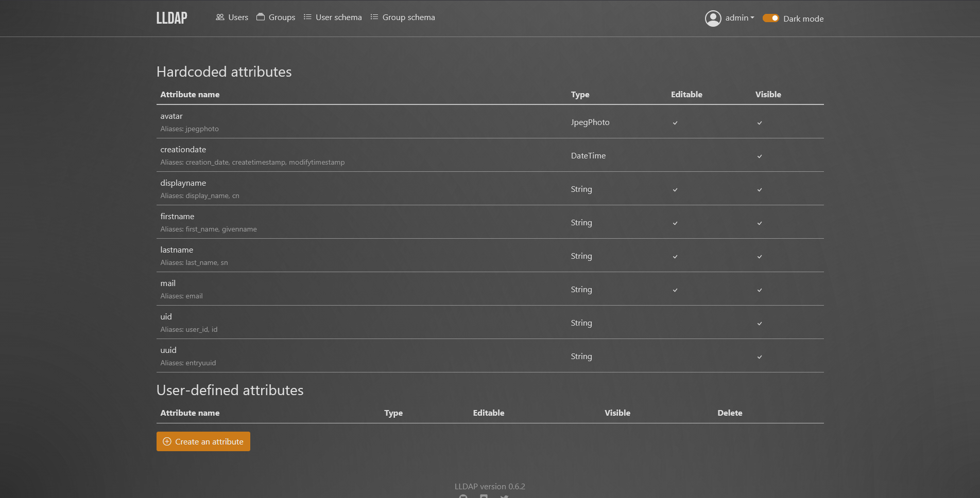Viewport: 980px width, 498px height.
Task: Expand the admin account dropdown caret
Action: (752, 17)
